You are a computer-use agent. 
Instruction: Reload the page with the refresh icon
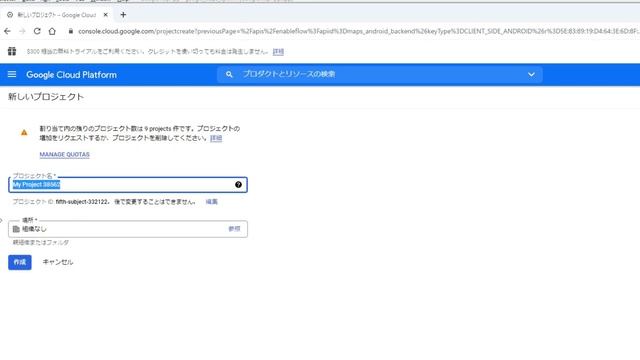point(37,31)
